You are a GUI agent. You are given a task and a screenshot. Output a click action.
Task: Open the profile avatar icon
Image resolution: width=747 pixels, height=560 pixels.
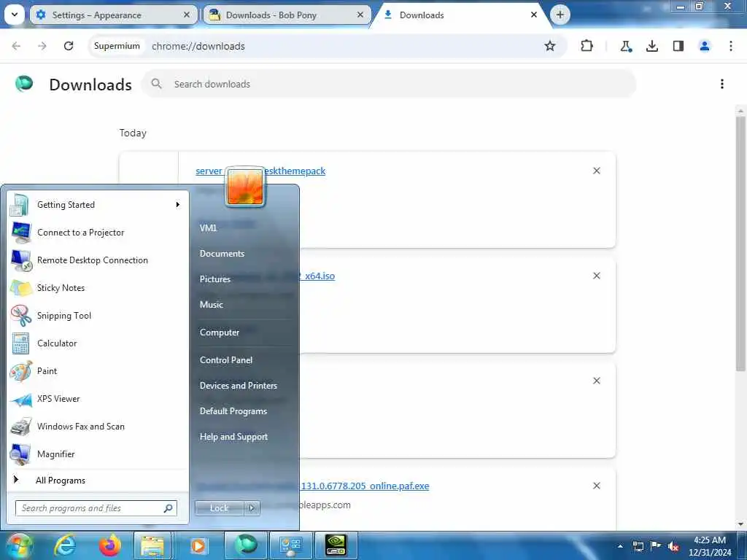pos(705,46)
